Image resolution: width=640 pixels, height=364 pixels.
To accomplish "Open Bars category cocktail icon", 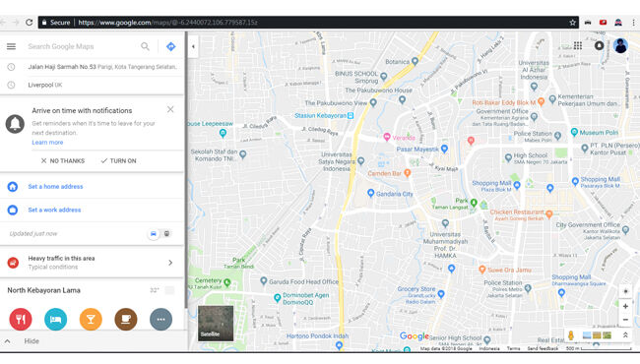I will [x=91, y=319].
